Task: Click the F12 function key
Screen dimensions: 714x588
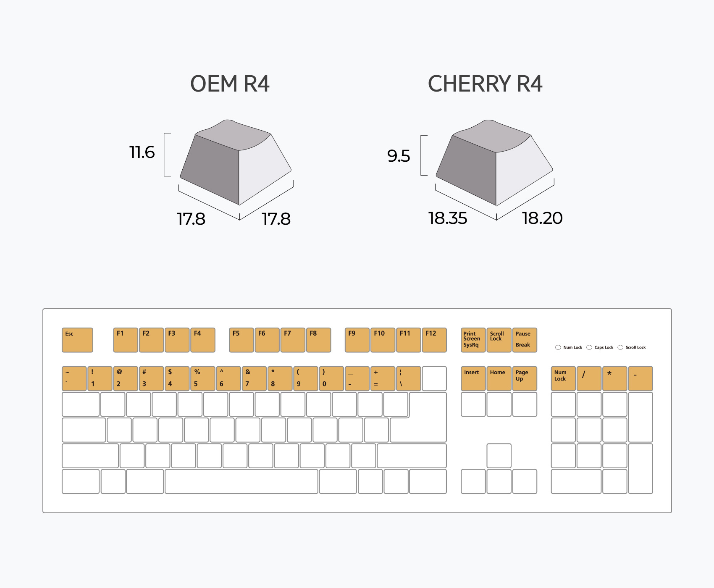Action: click(x=434, y=340)
